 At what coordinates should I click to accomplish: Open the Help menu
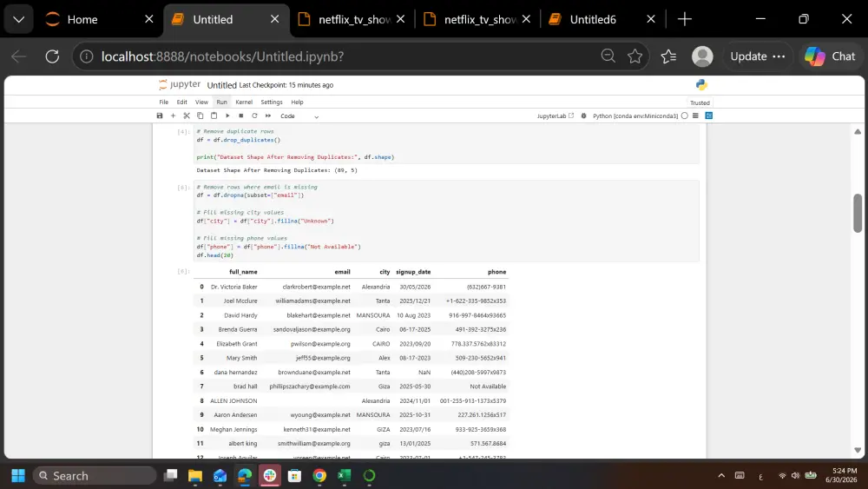pyautogui.click(x=297, y=102)
